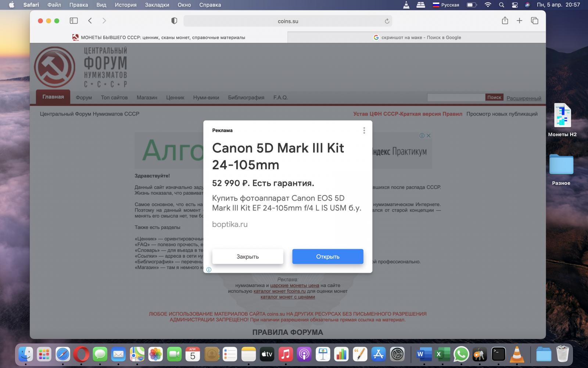
Task: Launch Opera browser from the dock
Action: coord(81,354)
